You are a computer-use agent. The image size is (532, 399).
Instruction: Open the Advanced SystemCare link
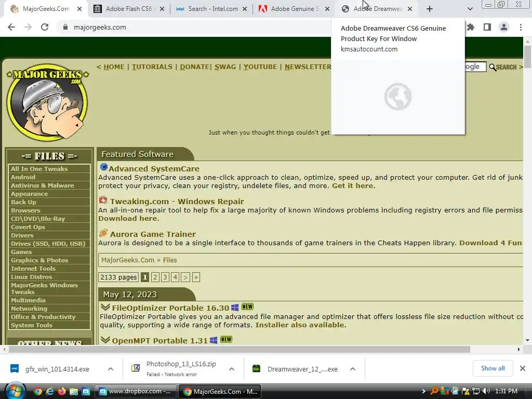154,169
